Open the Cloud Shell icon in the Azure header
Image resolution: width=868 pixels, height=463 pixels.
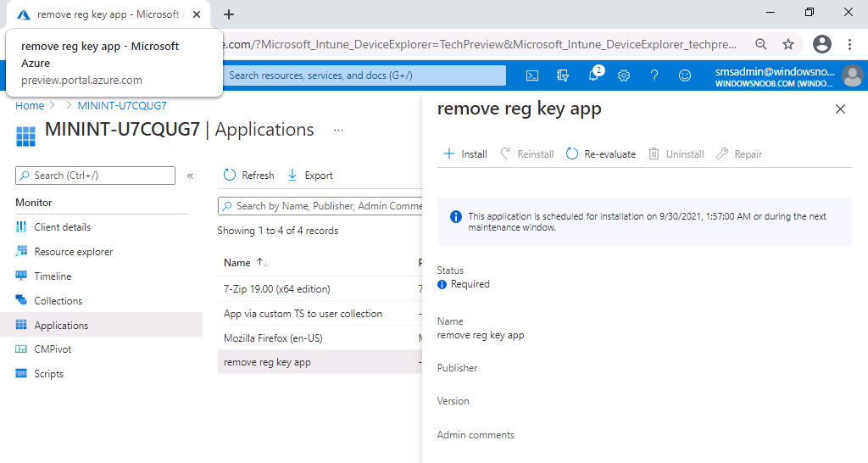pyautogui.click(x=532, y=75)
